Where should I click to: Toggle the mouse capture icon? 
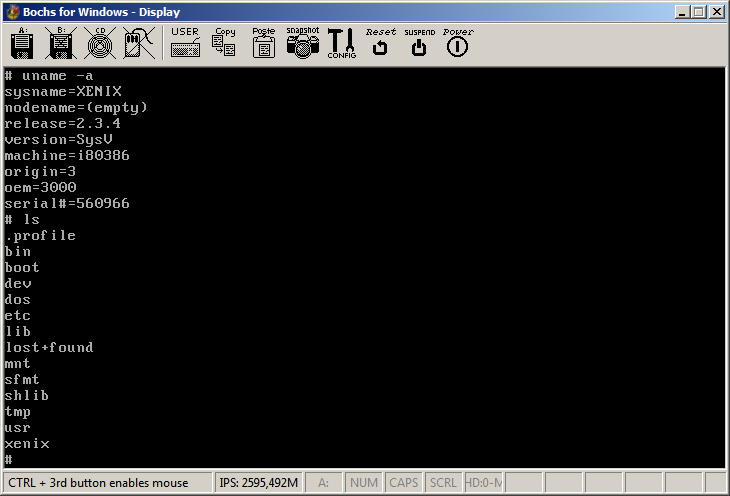[x=139, y=43]
